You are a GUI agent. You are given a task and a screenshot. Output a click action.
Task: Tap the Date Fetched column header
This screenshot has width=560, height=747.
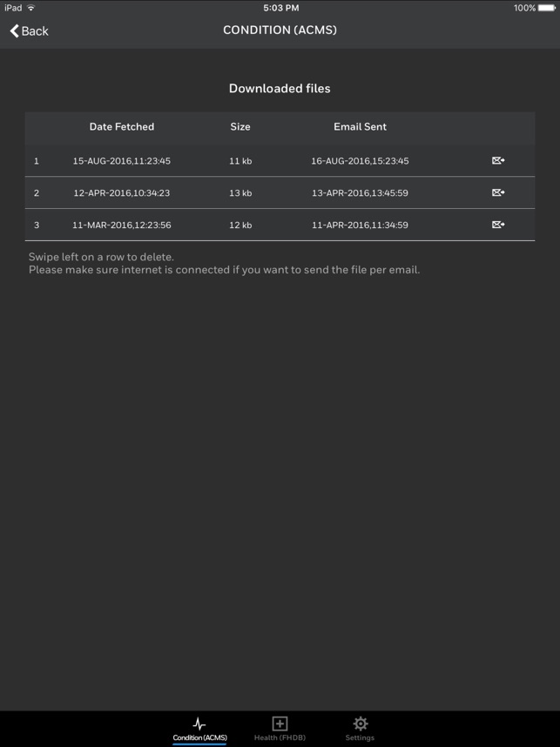(121, 126)
